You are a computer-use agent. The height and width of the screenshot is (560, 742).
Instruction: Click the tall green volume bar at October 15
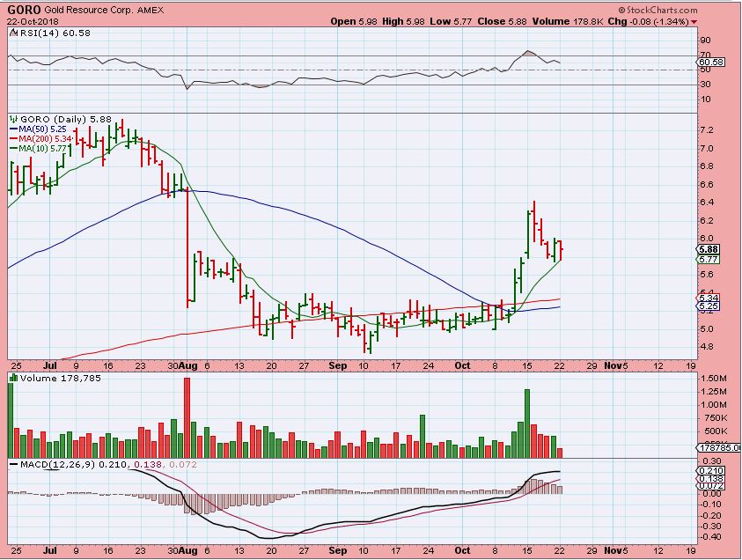pos(527,424)
